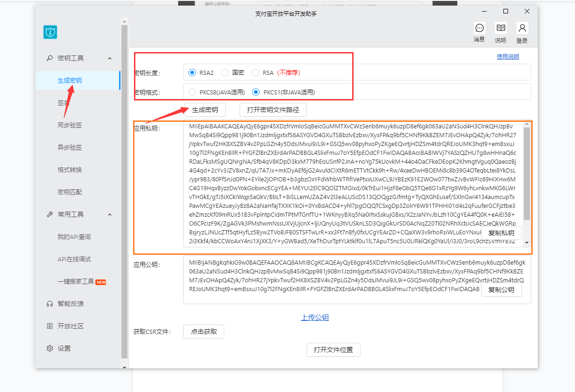
Task: Click the 常用工具 wrench icon
Action: click(50, 214)
